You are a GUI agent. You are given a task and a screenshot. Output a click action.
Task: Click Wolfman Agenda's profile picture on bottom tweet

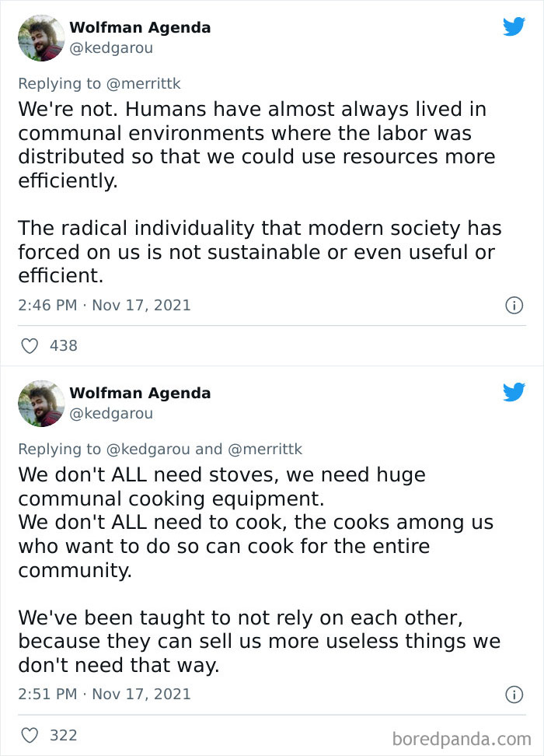click(41, 403)
